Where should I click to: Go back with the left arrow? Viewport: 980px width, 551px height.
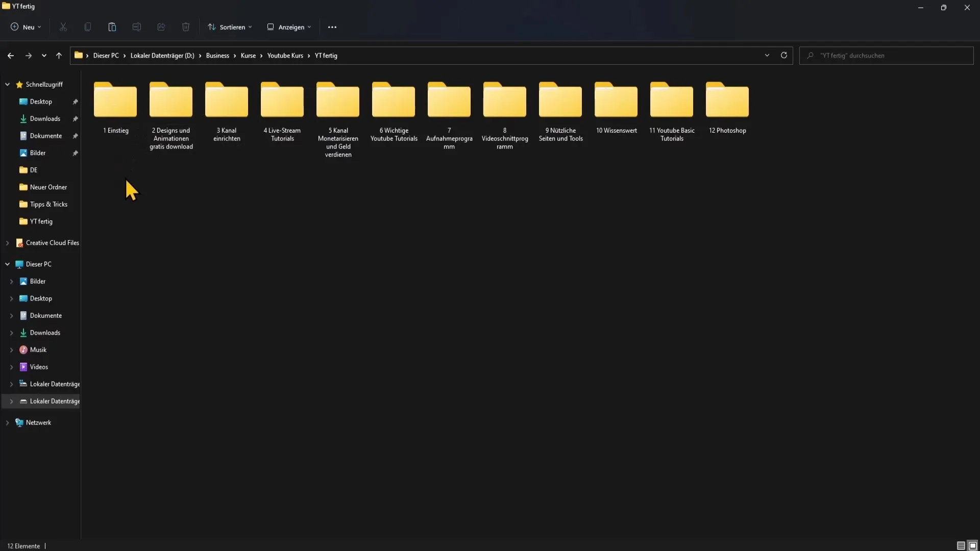(x=11, y=56)
